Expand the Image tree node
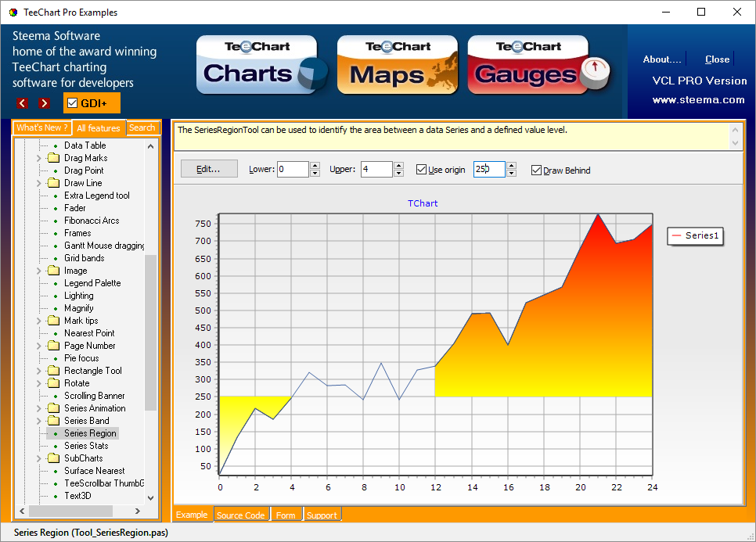The image size is (756, 542). pyautogui.click(x=38, y=271)
